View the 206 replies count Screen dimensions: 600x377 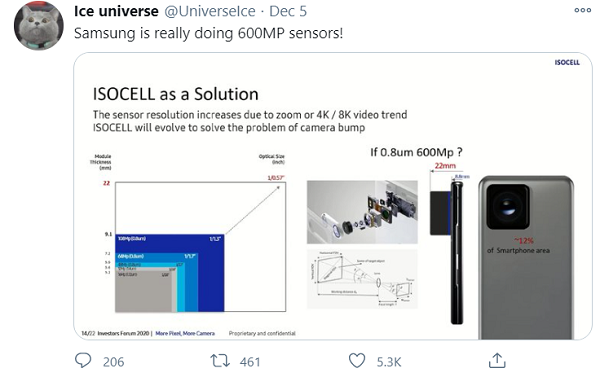(113, 362)
